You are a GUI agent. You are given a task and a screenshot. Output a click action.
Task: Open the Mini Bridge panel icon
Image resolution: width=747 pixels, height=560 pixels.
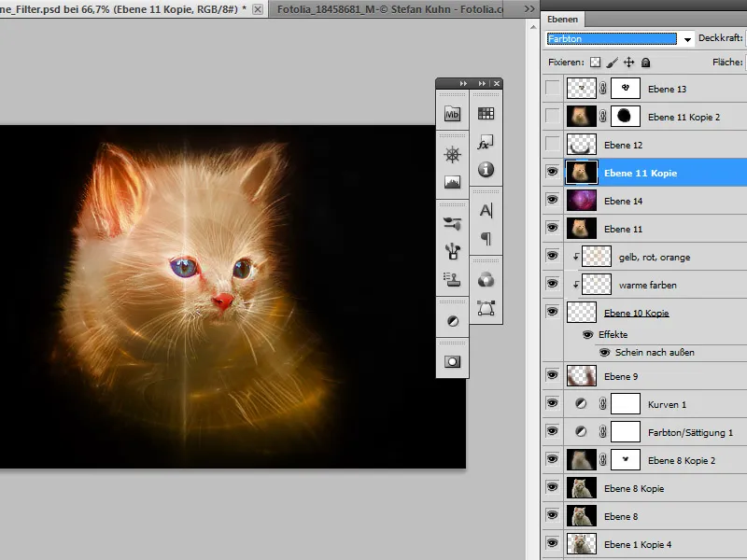[453, 114]
